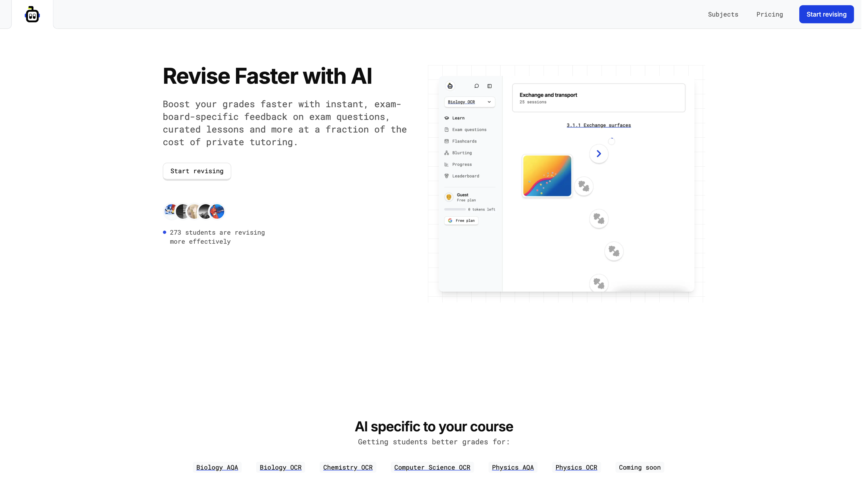
Task: Open the Leaderboard medal icon
Action: pyautogui.click(x=446, y=176)
